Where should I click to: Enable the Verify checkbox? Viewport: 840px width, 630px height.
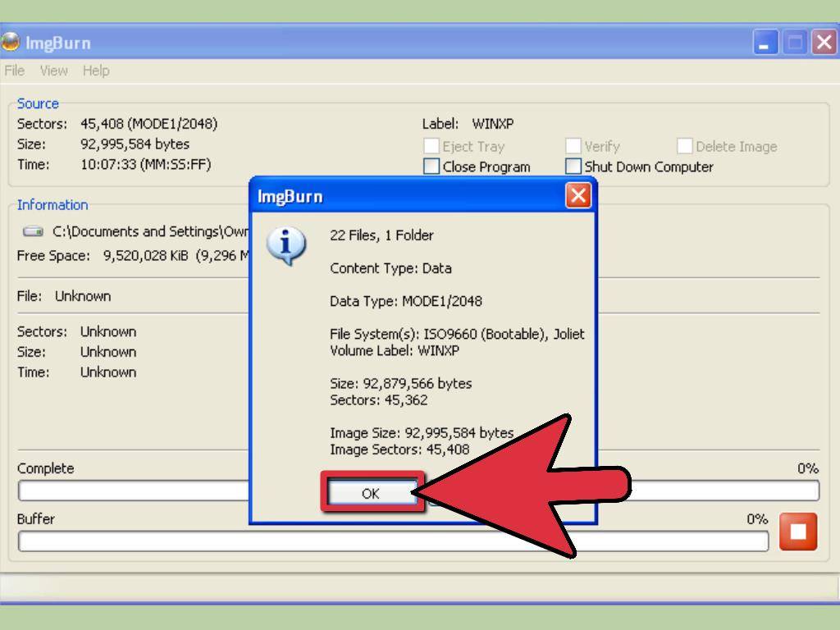pyautogui.click(x=573, y=146)
